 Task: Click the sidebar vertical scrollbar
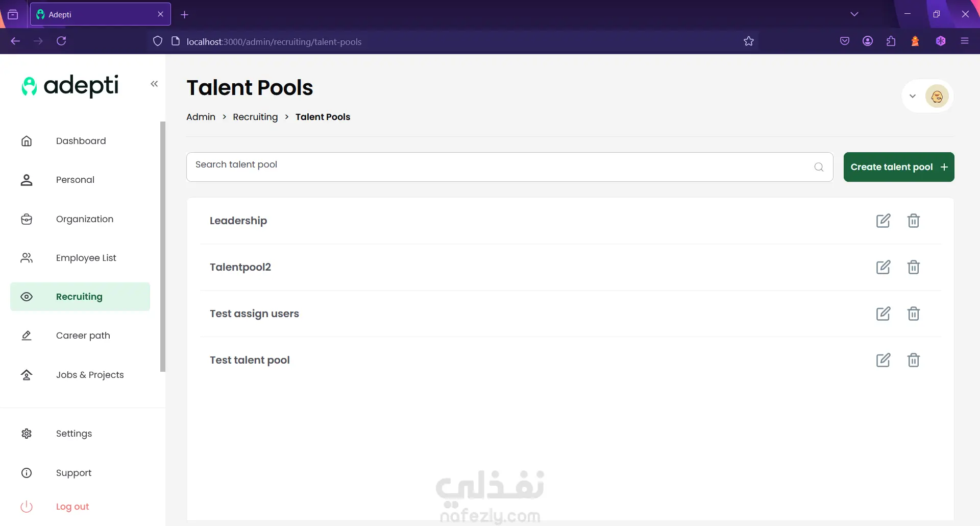(163, 246)
